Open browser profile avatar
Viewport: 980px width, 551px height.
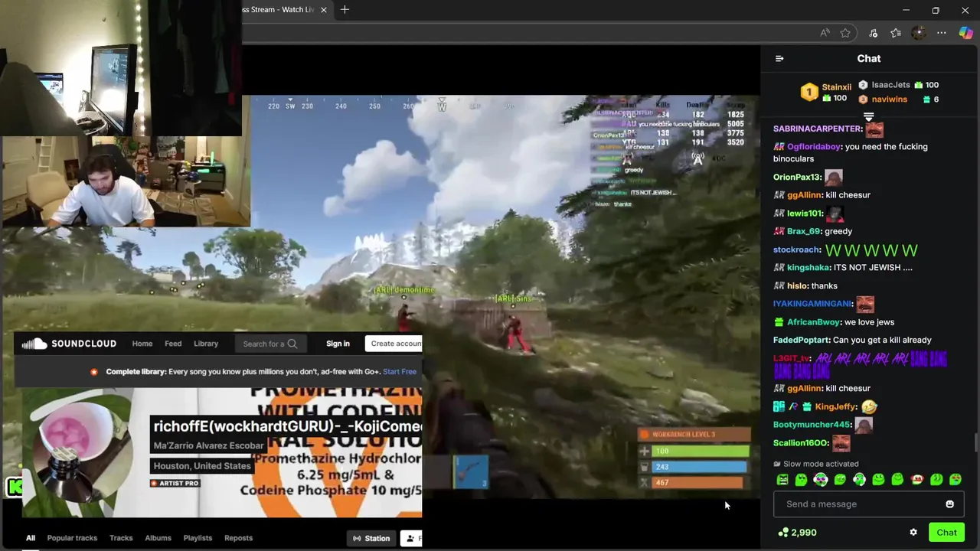point(919,33)
